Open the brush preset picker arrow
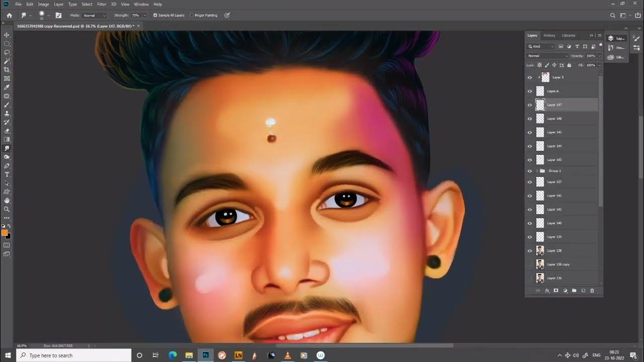Viewport: 644px width, 362px height. pyautogui.click(x=48, y=16)
